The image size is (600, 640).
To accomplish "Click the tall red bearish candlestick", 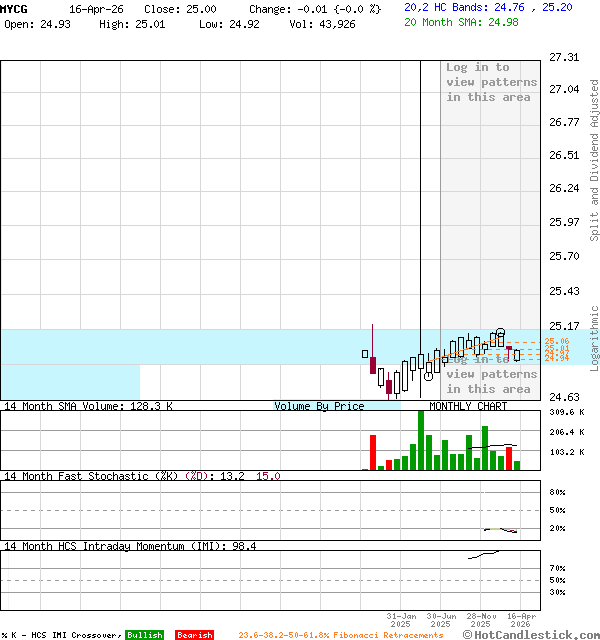I will [373, 362].
